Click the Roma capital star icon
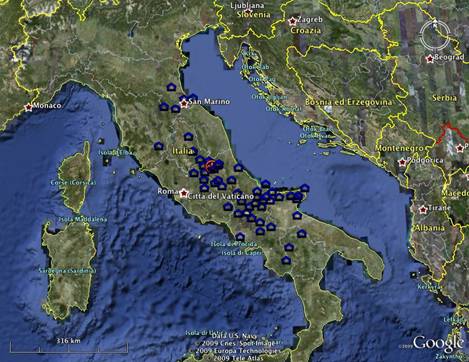 click(x=183, y=193)
